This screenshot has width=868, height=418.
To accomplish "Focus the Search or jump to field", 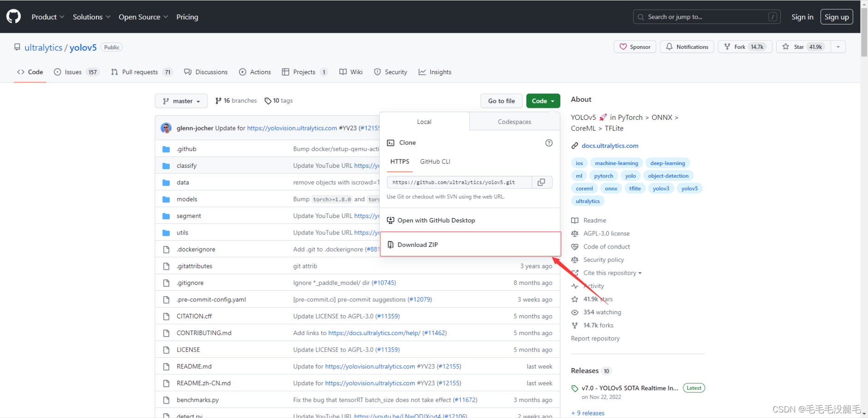I will tap(707, 17).
